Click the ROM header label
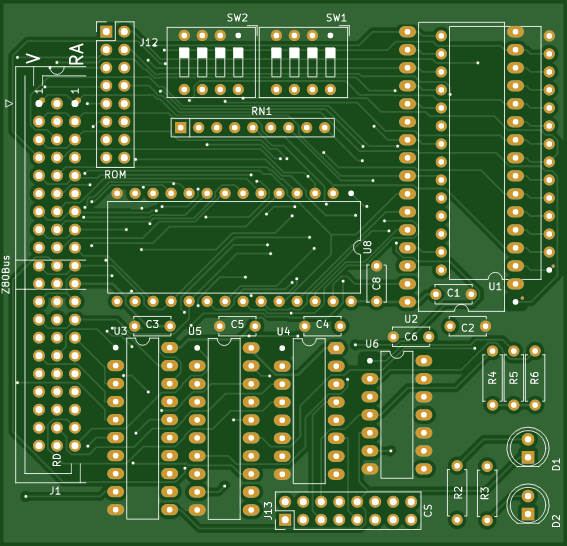The height and width of the screenshot is (546, 567). (115, 175)
